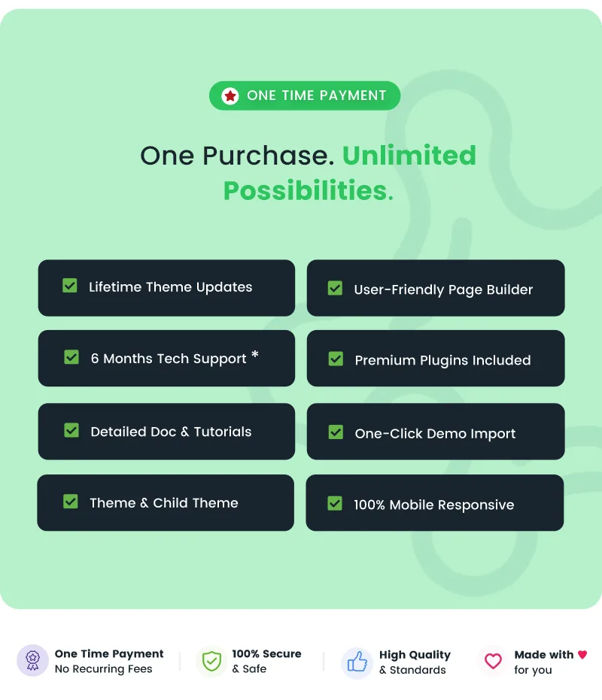
Task: Click the asterisk after Tech Support
Action: click(255, 355)
